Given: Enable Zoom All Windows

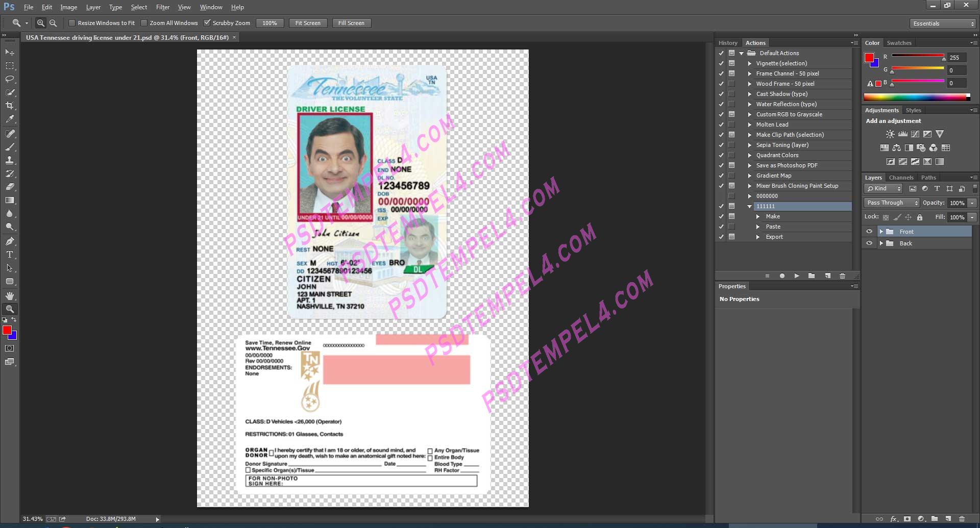Looking at the screenshot, I should pos(144,23).
